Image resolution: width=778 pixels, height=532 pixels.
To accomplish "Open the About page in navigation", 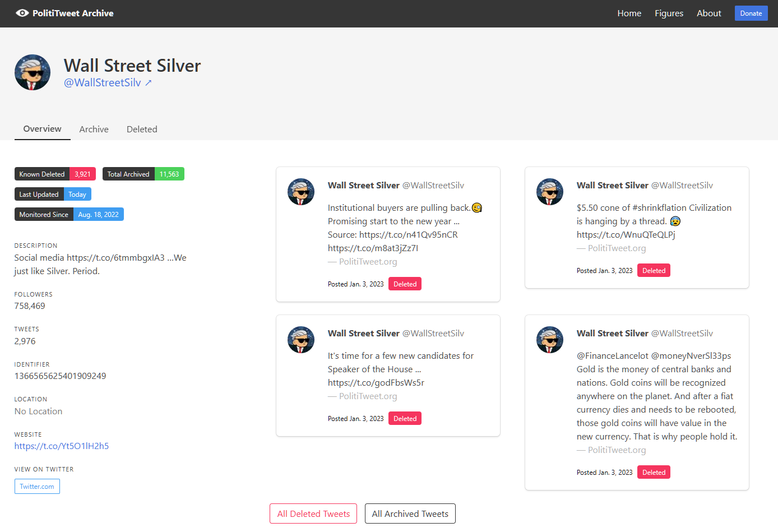I will coord(709,13).
